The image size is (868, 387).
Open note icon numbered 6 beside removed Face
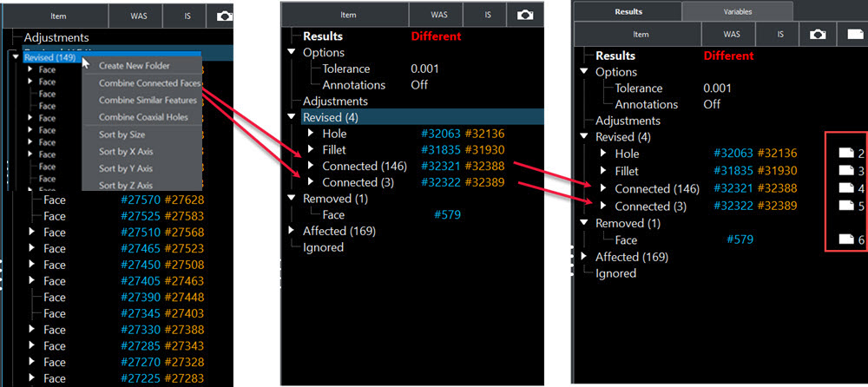(x=846, y=239)
